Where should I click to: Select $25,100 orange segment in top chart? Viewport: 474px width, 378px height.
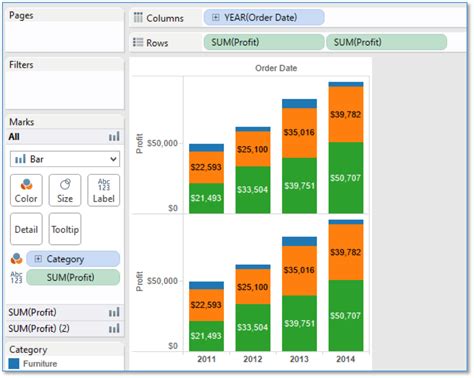coord(253,149)
